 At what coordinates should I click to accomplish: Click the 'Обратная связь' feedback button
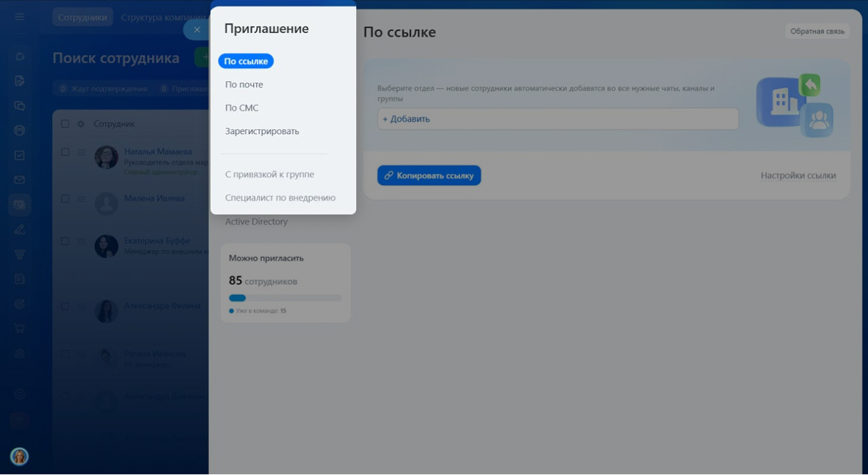tap(817, 32)
